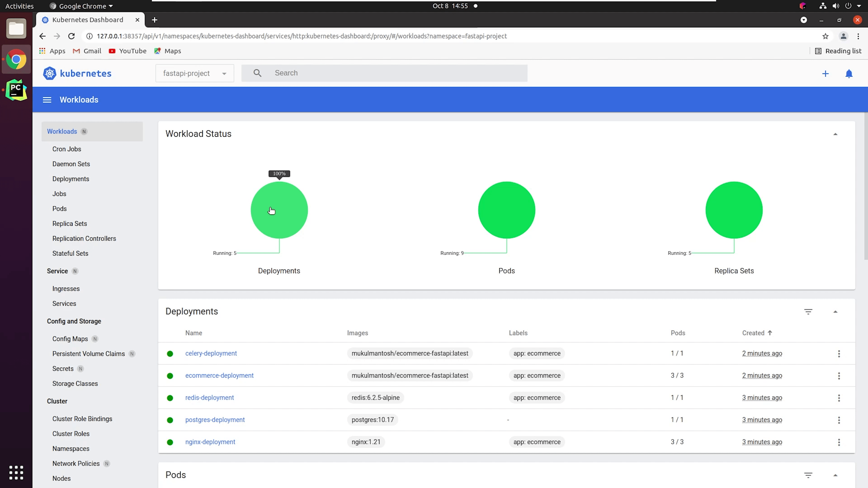Click the Kubernetes logo icon
The image size is (868, 488).
(50, 73)
